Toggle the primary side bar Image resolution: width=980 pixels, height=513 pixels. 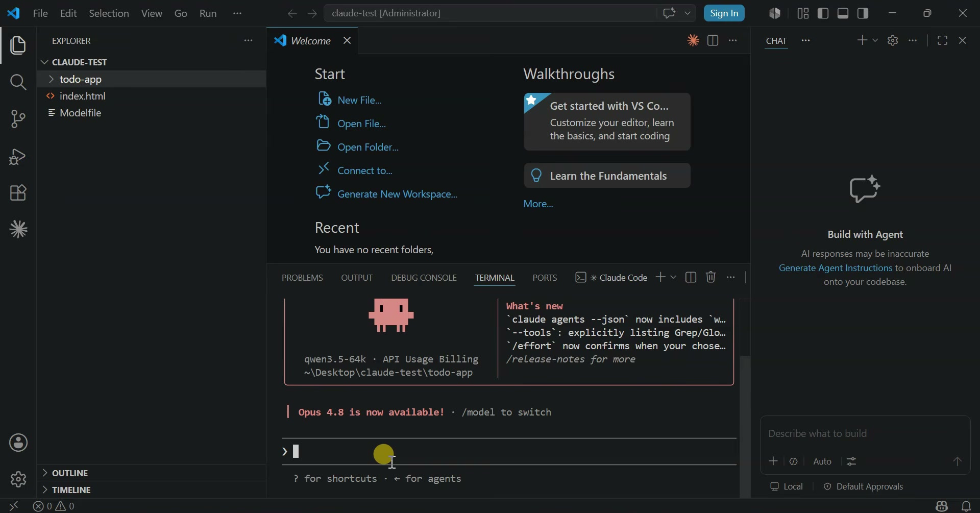click(x=823, y=13)
